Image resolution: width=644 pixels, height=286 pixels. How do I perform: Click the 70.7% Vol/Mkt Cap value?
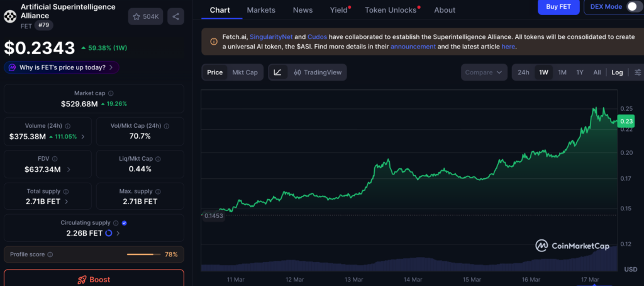(x=140, y=136)
